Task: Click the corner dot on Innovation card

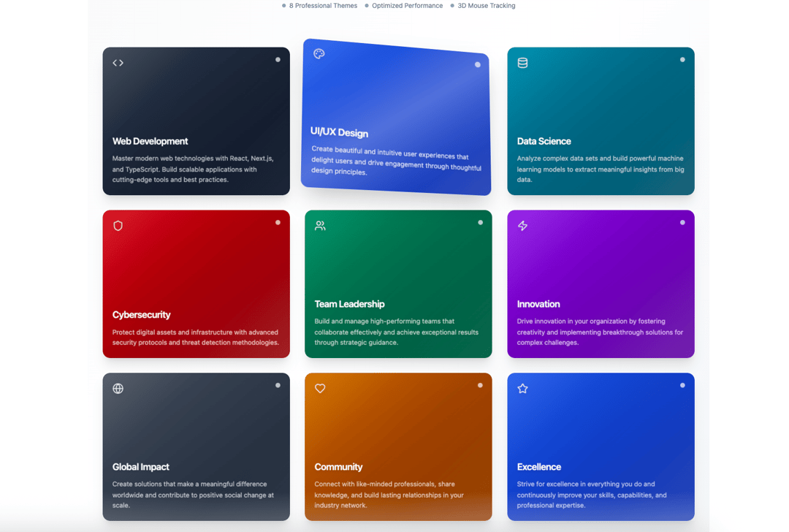Action: 682,222
